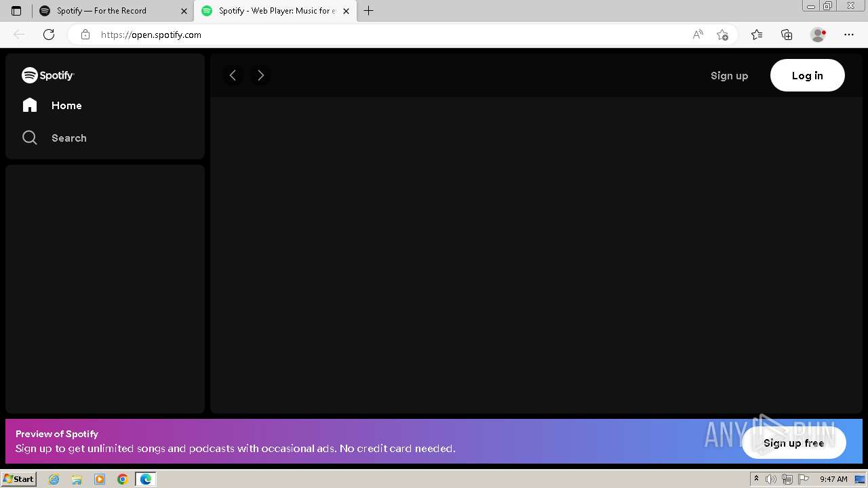The height and width of the screenshot is (488, 868).
Task: Launch Internet Explorer from the taskbar
Action: pos(54,479)
